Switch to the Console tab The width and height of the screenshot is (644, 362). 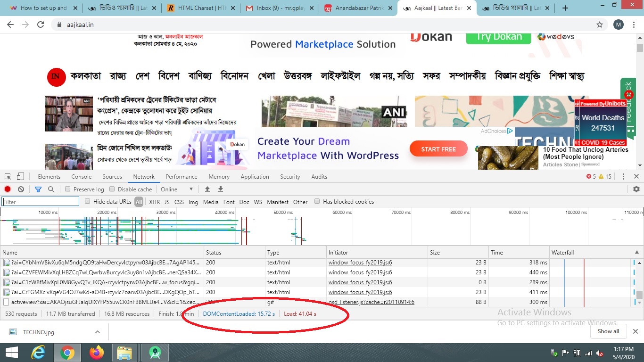coord(82,177)
